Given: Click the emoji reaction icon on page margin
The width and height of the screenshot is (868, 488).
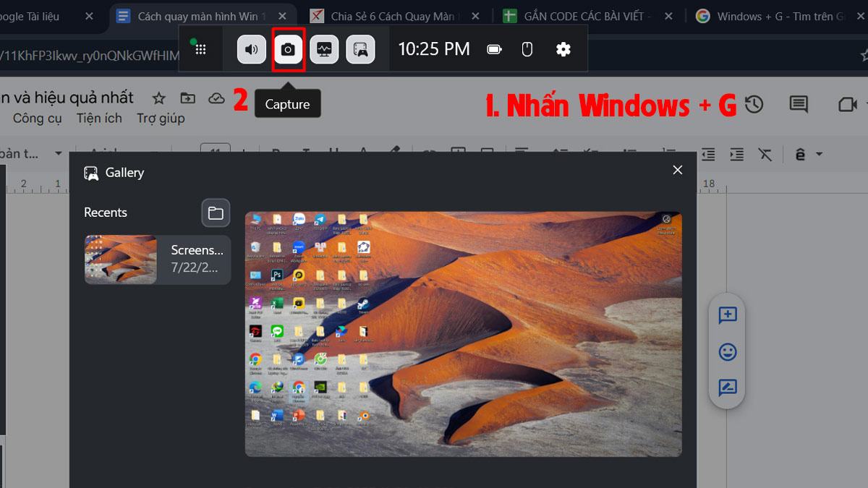Looking at the screenshot, I should coord(728,351).
